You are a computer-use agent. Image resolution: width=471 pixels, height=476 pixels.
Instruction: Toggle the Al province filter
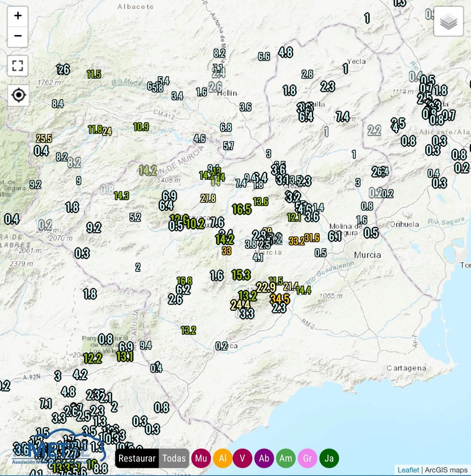pyautogui.click(x=222, y=458)
